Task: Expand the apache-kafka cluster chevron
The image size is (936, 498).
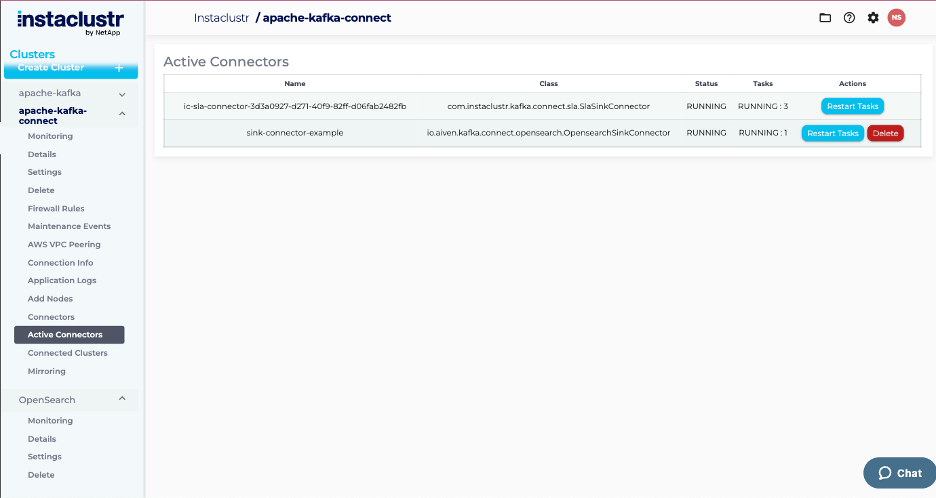Action: point(122,93)
